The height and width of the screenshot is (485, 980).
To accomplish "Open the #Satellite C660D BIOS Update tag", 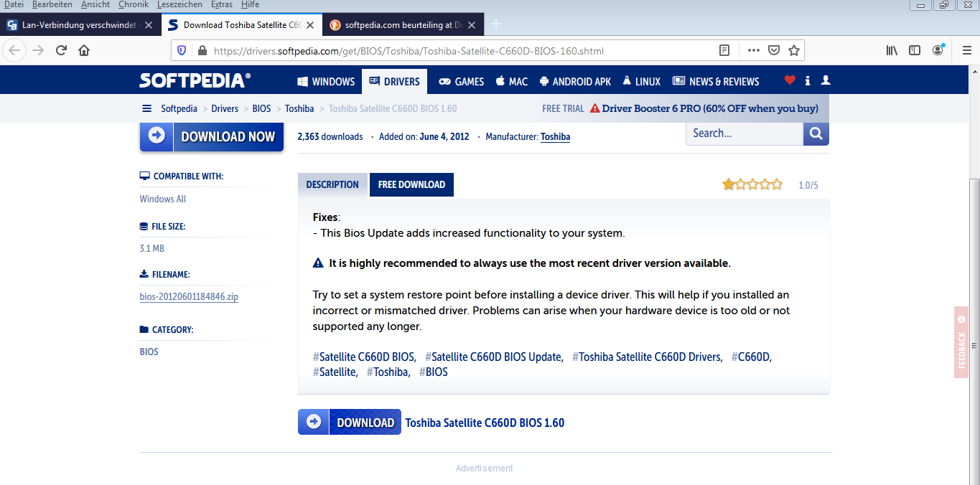I will (494, 357).
